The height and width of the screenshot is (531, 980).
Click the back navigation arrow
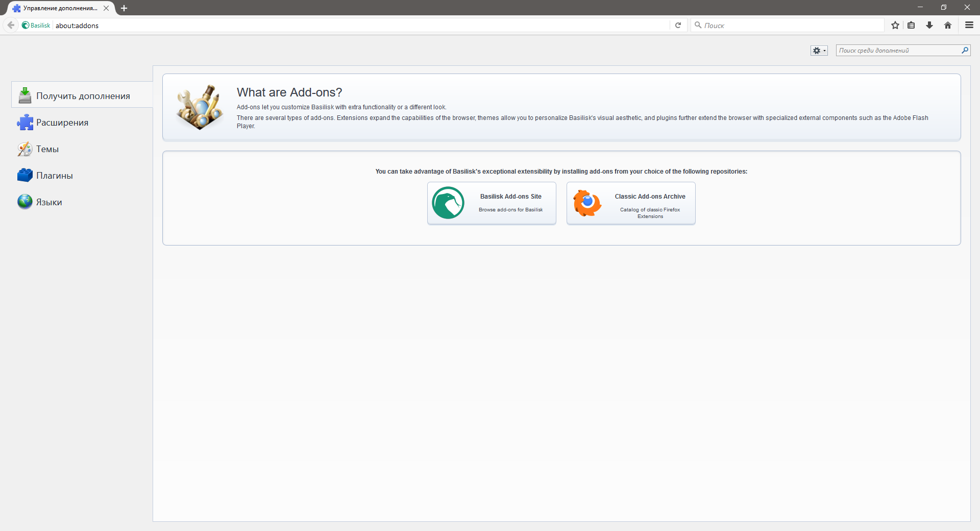[x=11, y=25]
